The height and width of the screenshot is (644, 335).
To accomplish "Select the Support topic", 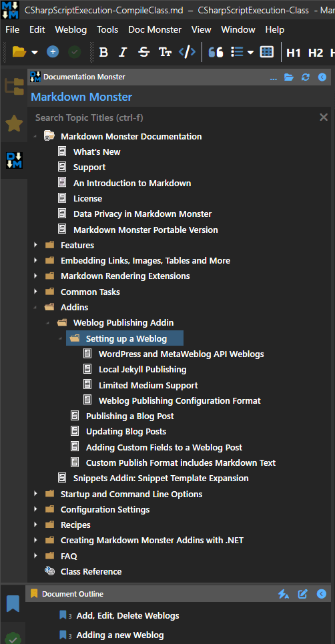I will tap(89, 168).
